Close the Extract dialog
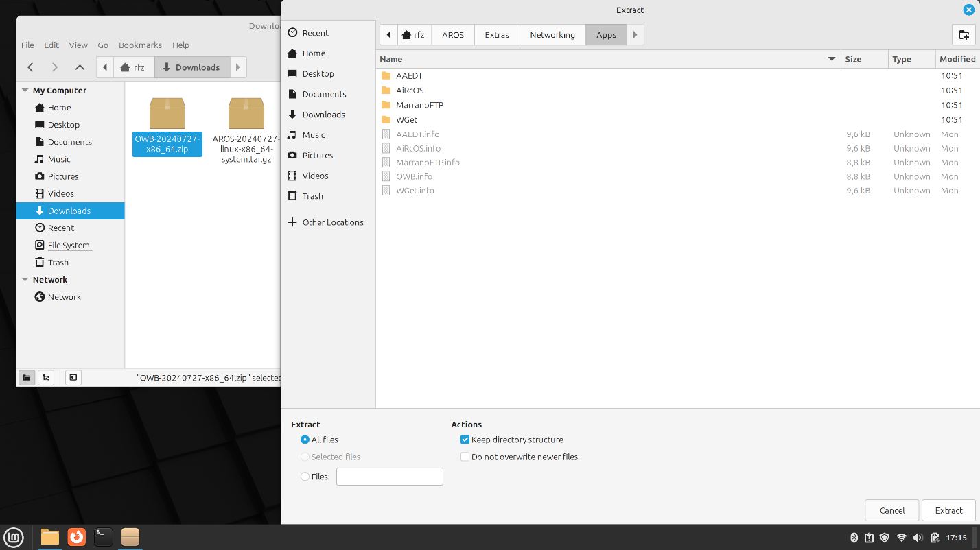This screenshot has width=980, height=550. click(x=968, y=10)
